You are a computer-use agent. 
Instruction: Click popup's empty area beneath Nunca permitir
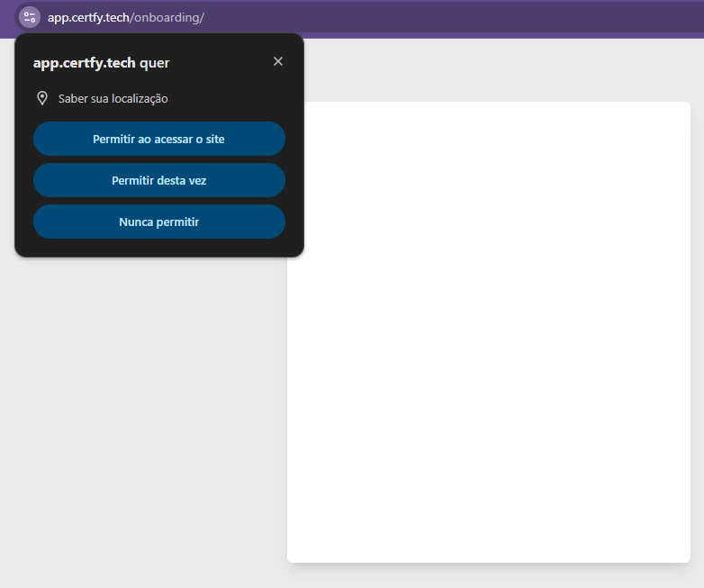[x=158, y=248]
